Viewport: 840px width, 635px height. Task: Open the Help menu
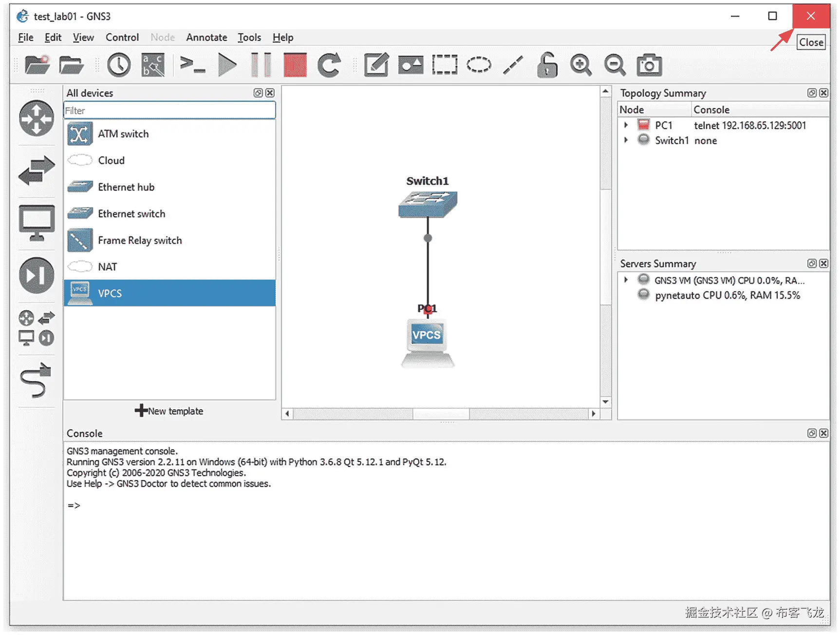point(283,38)
